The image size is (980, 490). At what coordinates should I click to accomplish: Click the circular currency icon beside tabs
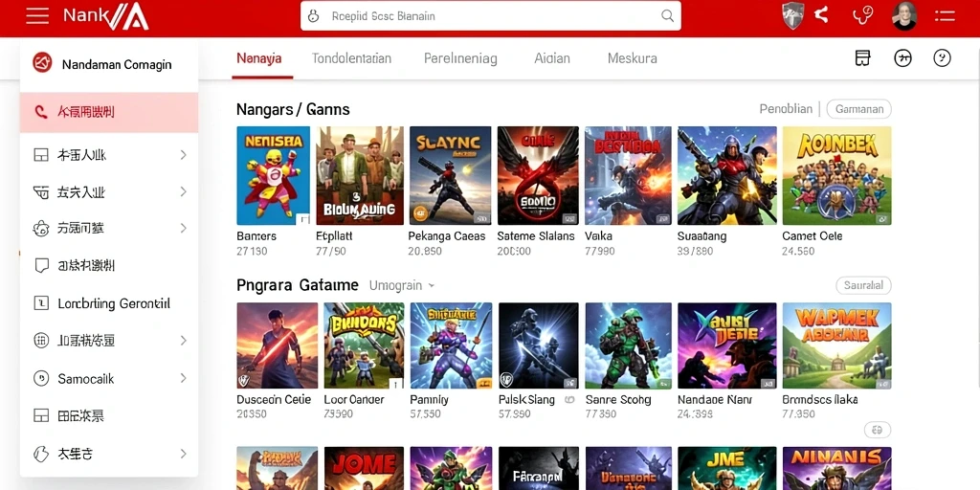pos(902,58)
